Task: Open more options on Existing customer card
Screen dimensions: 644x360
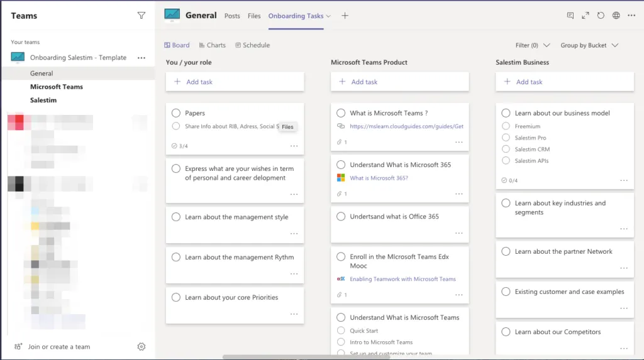Action: click(x=624, y=308)
